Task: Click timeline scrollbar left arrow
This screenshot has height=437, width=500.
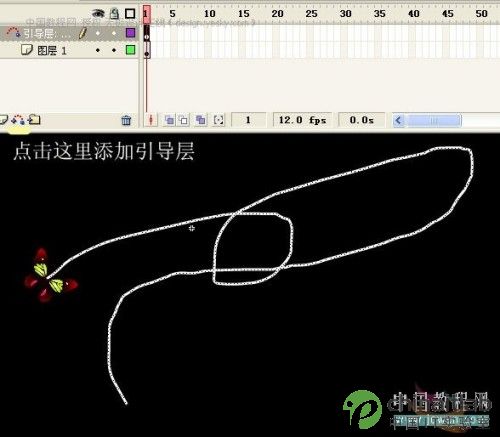Action: coord(398,120)
